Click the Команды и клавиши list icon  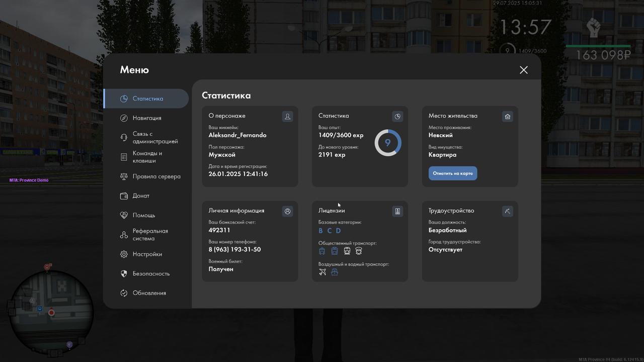[124, 157]
